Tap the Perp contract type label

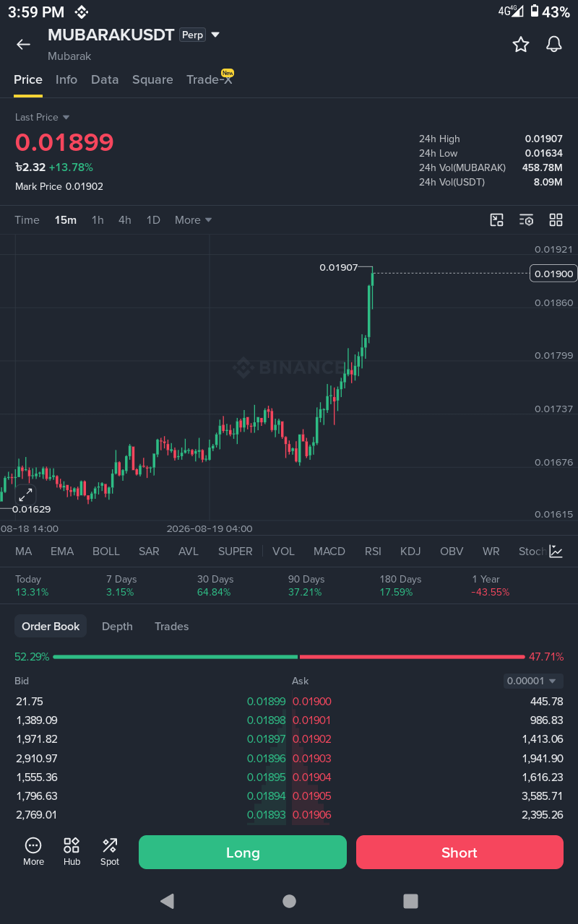point(193,35)
